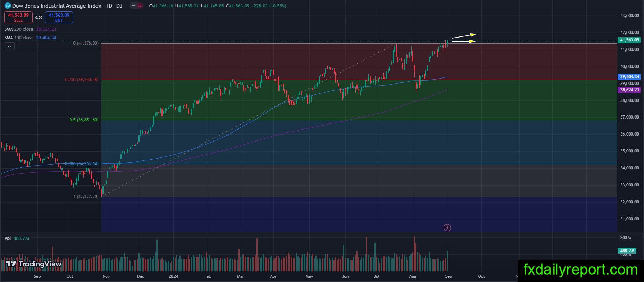Click the 37,000.00 price axis label
This screenshot has height=282, width=644.
click(x=630, y=117)
